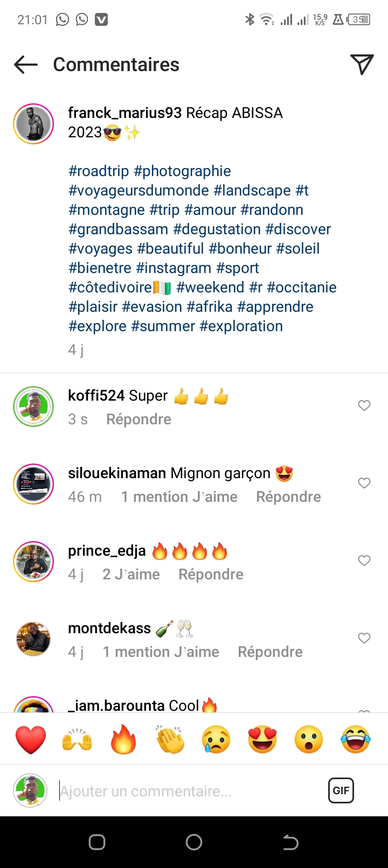Reply to silouekinaman's comment
388x868 pixels.
pyautogui.click(x=288, y=497)
